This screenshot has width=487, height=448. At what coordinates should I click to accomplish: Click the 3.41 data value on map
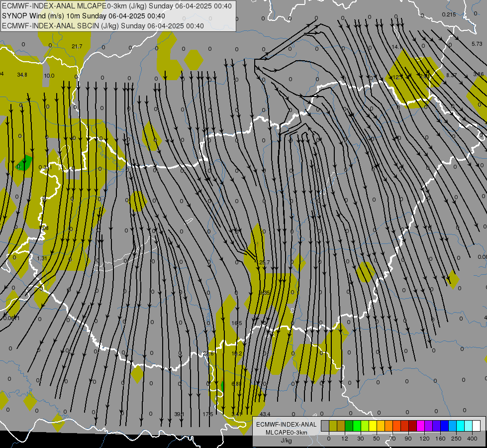237,414
